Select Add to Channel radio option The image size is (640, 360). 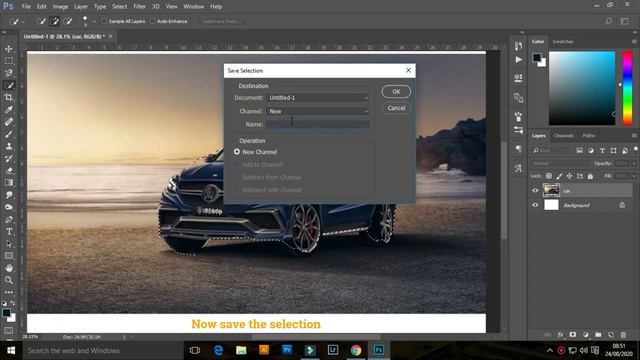pos(237,164)
